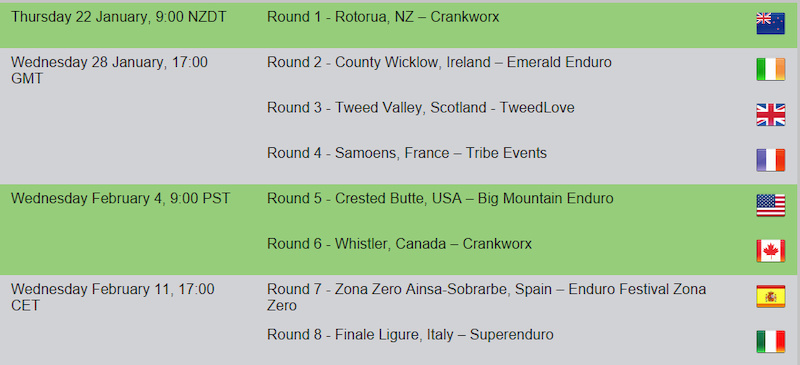The height and width of the screenshot is (365, 800).
Task: Click the Wednesday February 4 PST date
Action: coord(120,199)
